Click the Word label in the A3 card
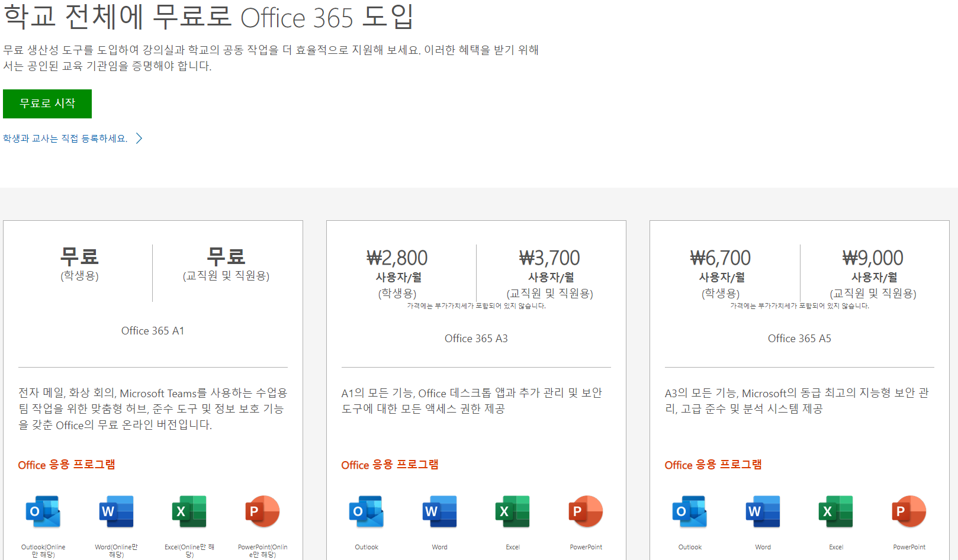This screenshot has width=958, height=560. click(x=440, y=547)
